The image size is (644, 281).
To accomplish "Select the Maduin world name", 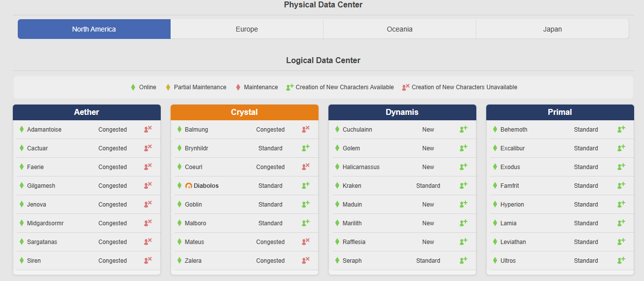I will (352, 205).
